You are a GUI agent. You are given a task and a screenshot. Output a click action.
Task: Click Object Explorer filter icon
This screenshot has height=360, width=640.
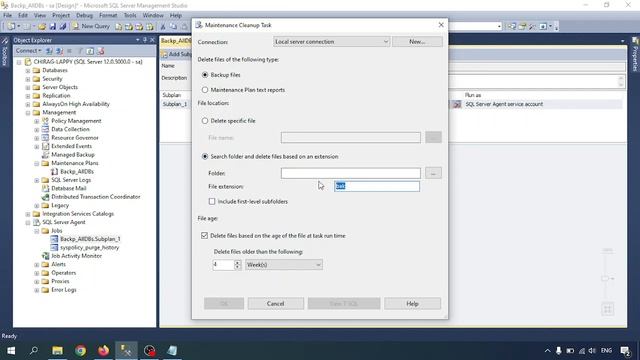(x=80, y=51)
